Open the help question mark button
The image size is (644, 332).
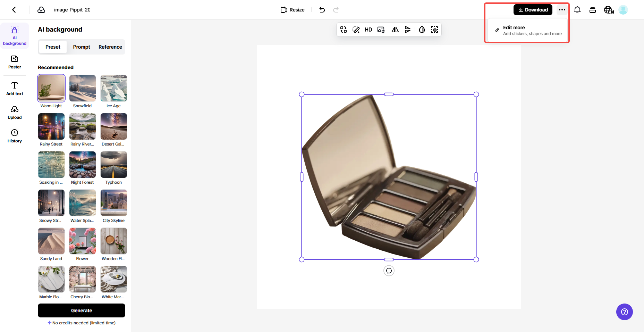(625, 312)
